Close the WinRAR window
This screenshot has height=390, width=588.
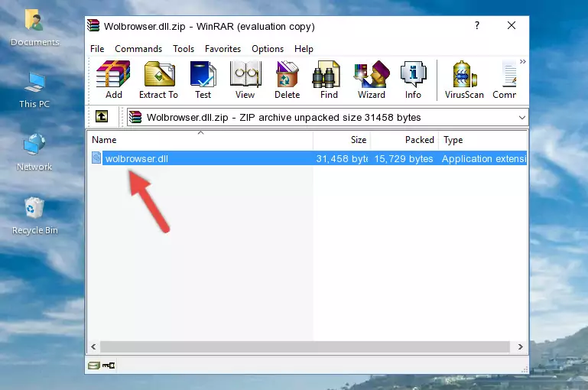[511, 25]
